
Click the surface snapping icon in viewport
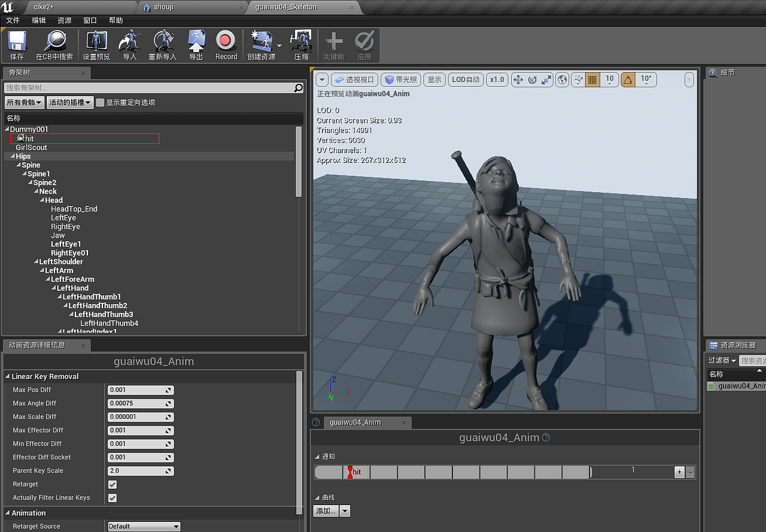coord(578,80)
